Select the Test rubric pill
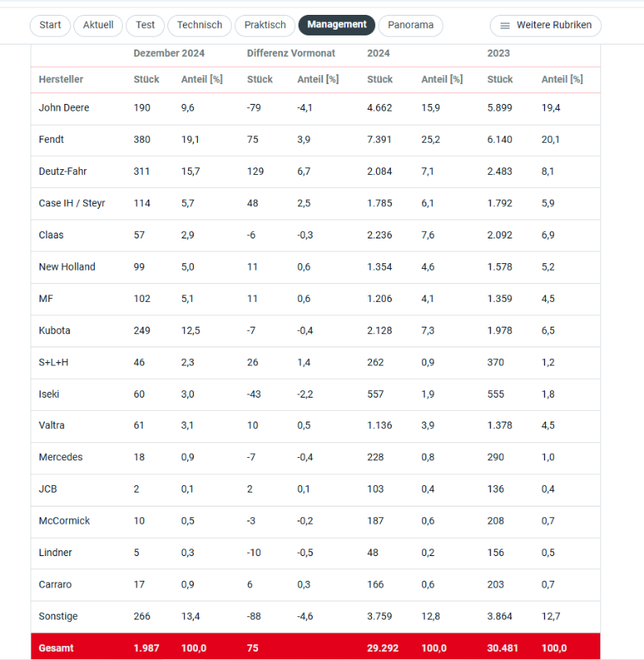Screen dimensions: 644x660 (145, 26)
